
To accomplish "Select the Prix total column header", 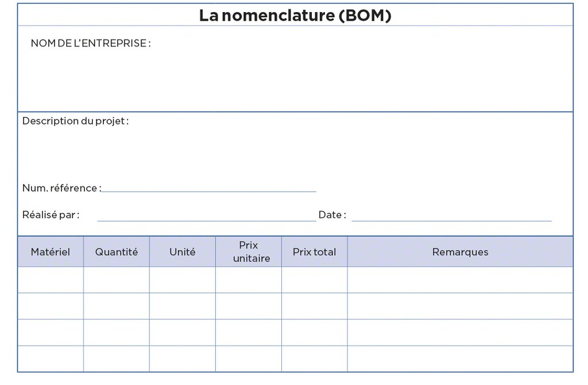I will [x=315, y=252].
